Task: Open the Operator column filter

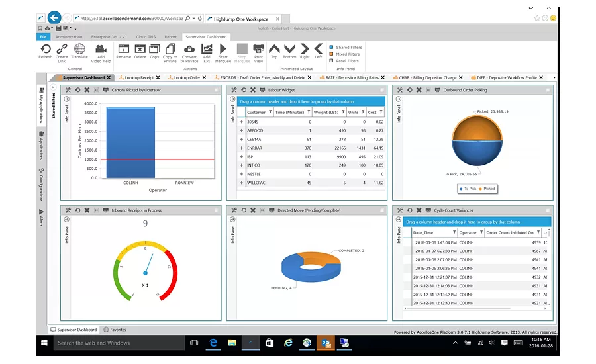Action: pyautogui.click(x=481, y=232)
